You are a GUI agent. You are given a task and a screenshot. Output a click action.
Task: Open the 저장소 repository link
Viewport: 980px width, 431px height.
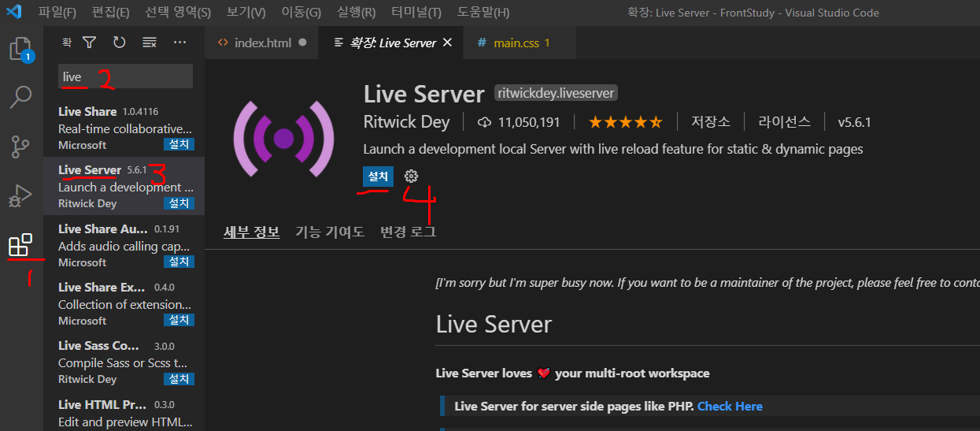pos(711,122)
